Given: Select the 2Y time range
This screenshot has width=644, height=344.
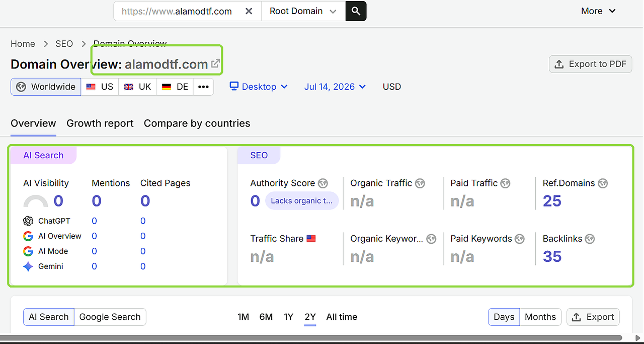Looking at the screenshot, I should pos(310,317).
